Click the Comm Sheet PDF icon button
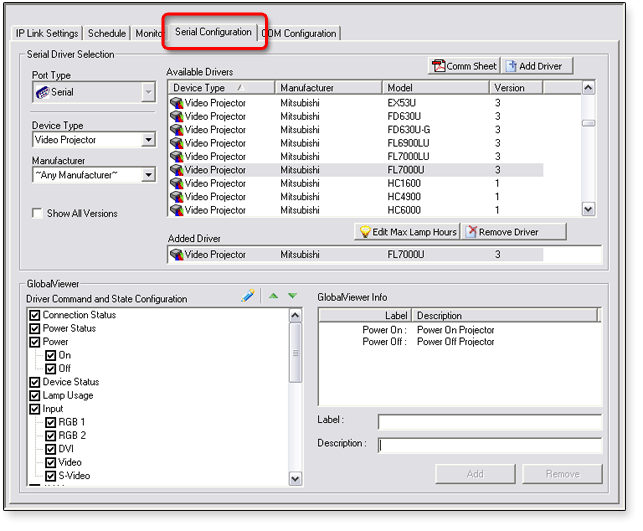 (464, 66)
